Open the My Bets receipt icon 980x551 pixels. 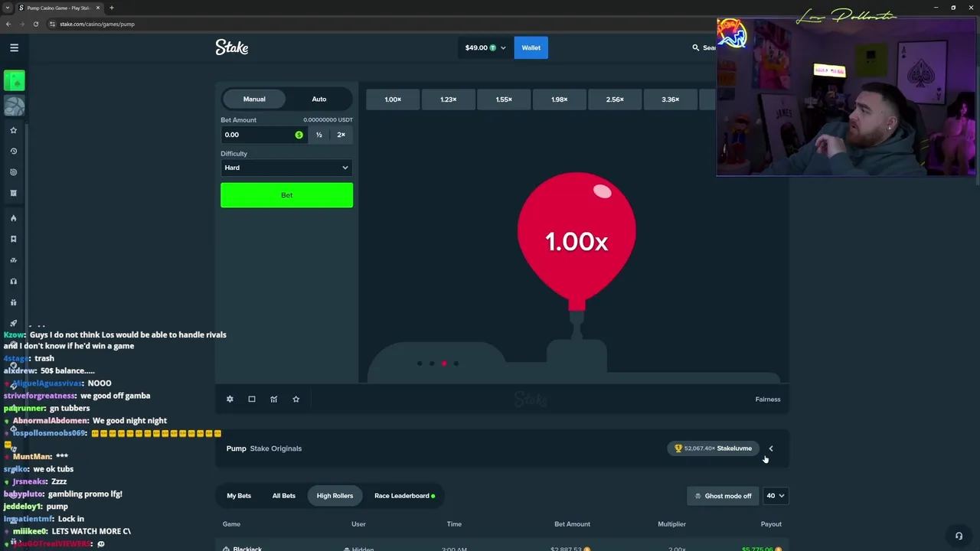click(13, 193)
